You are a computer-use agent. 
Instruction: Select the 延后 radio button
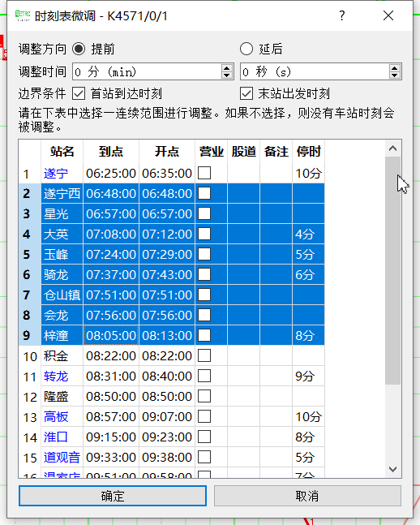coord(246,49)
